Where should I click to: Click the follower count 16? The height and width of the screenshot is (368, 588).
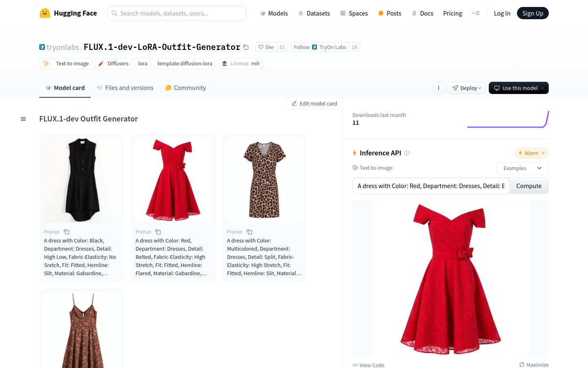354,47
